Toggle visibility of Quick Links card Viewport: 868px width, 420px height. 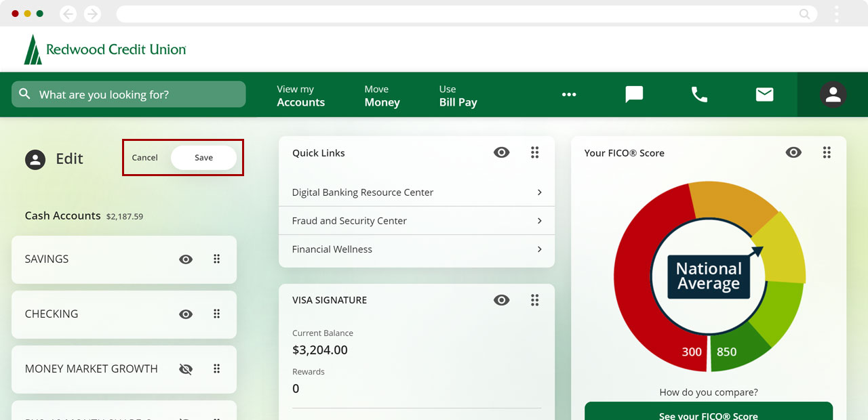[x=502, y=153]
